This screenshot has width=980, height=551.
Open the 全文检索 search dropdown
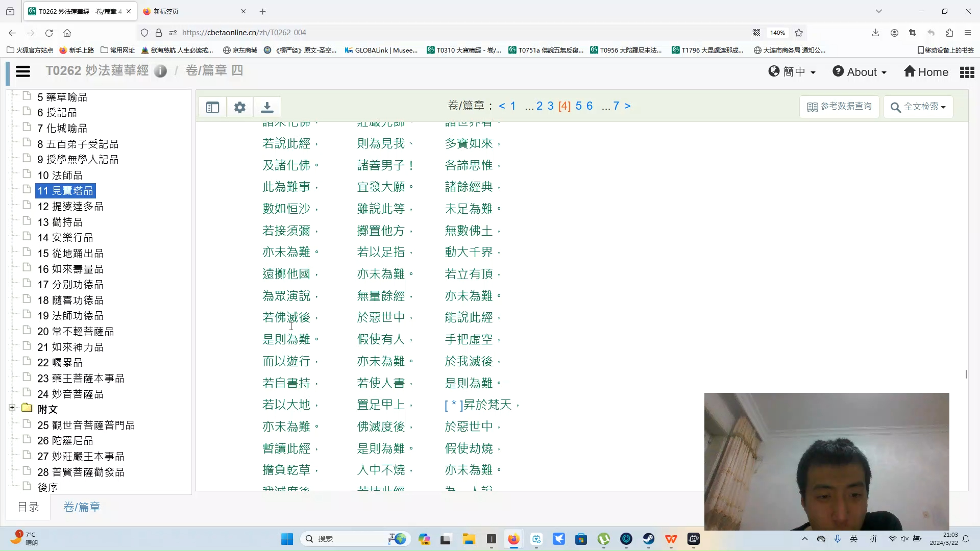coord(918,107)
